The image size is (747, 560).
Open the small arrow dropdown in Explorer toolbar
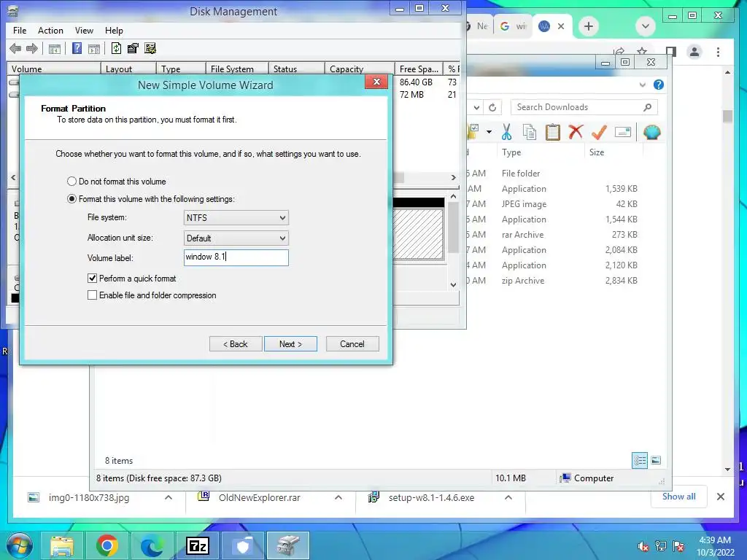[x=489, y=132]
